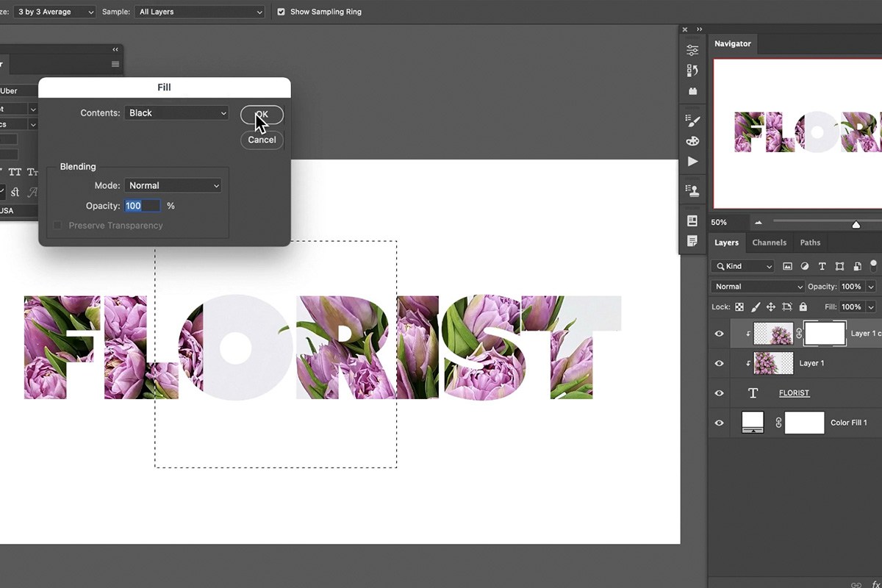Click mask link icon on Color Fill 1
Image resolution: width=882 pixels, height=588 pixels.
778,423
